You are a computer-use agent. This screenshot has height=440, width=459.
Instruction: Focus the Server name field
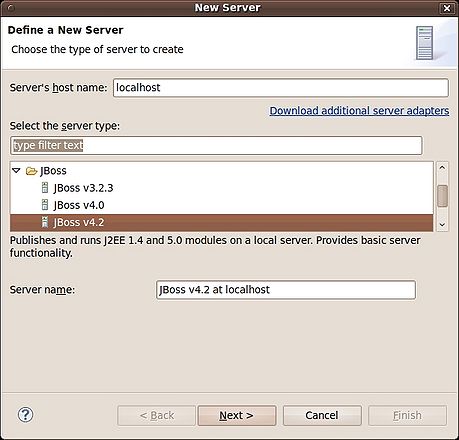coord(286,290)
